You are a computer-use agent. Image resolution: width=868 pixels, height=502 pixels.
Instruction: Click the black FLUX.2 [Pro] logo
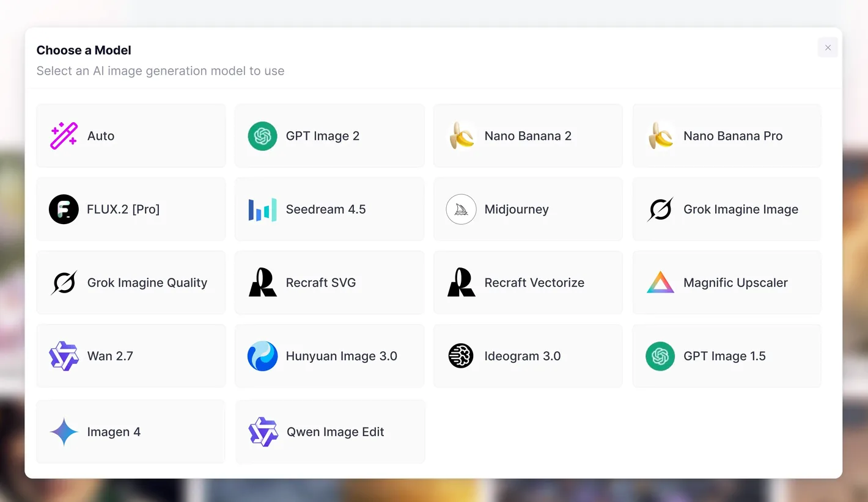tap(64, 209)
